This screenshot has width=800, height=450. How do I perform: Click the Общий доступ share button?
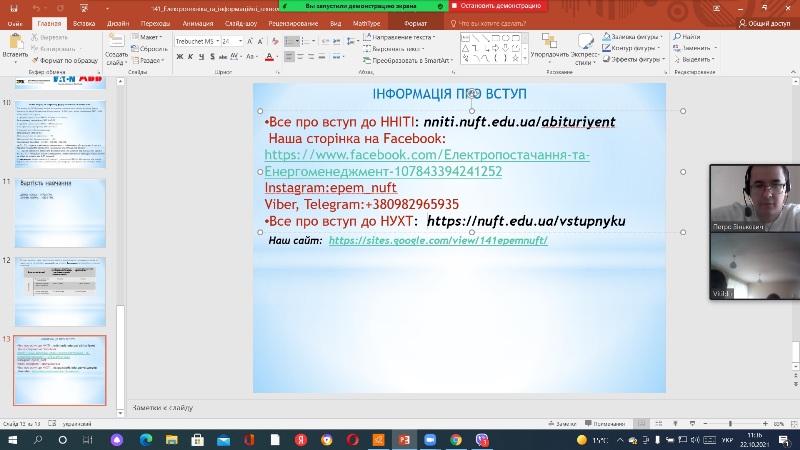click(x=764, y=23)
